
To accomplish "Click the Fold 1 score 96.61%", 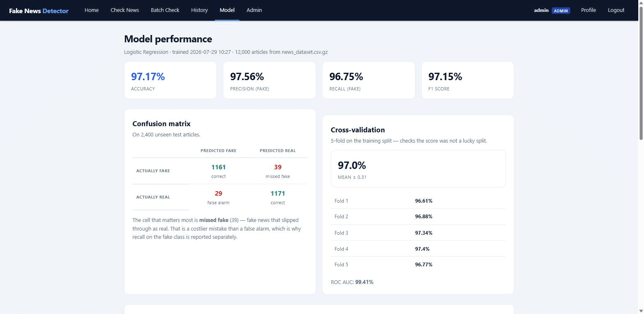I will pyautogui.click(x=424, y=201).
